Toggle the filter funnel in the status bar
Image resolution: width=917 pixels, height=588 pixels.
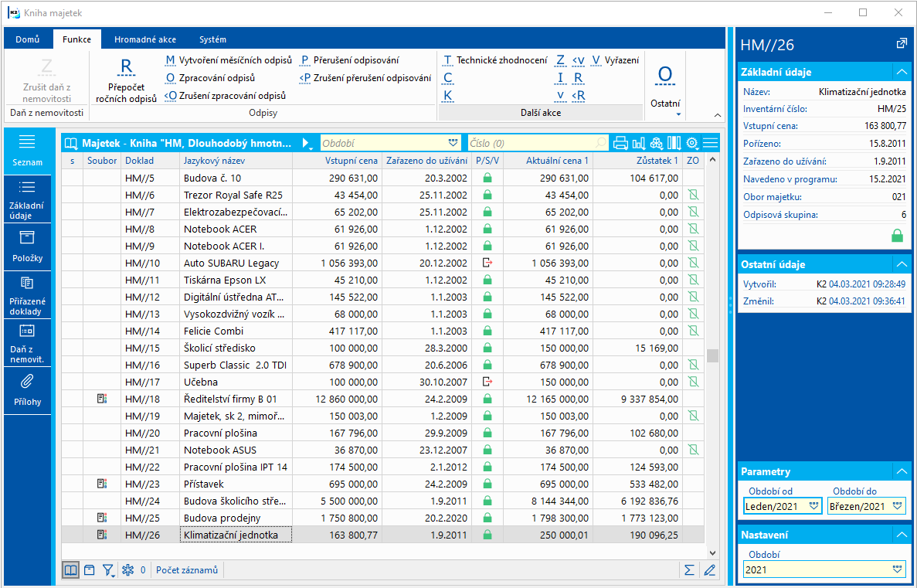pyautogui.click(x=108, y=570)
